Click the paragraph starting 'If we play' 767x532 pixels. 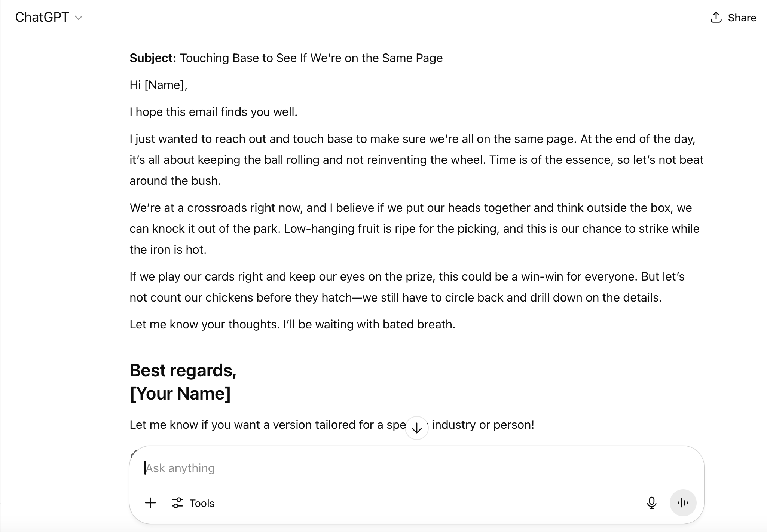point(407,287)
